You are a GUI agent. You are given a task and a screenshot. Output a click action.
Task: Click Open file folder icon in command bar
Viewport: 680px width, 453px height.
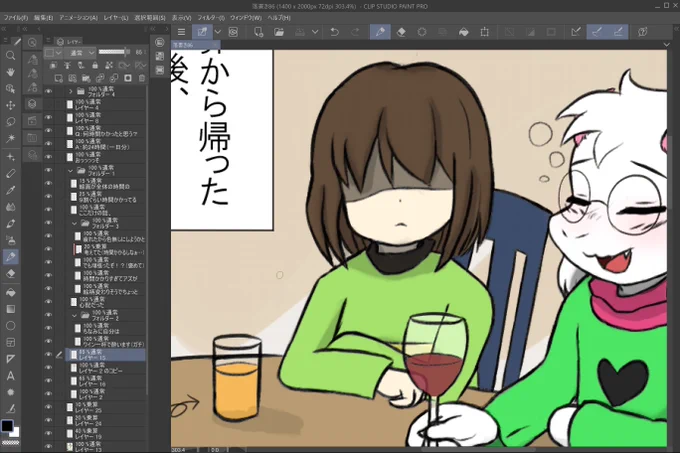coord(279,32)
